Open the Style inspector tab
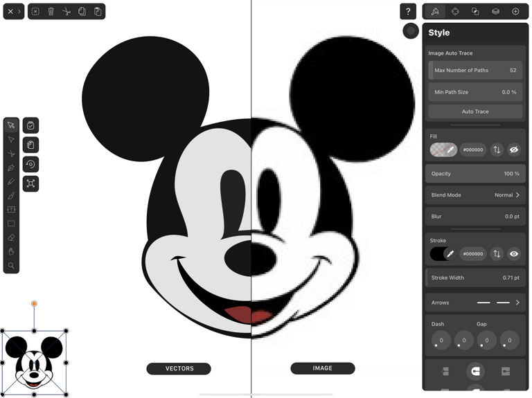The image size is (532, 398). coord(435,12)
